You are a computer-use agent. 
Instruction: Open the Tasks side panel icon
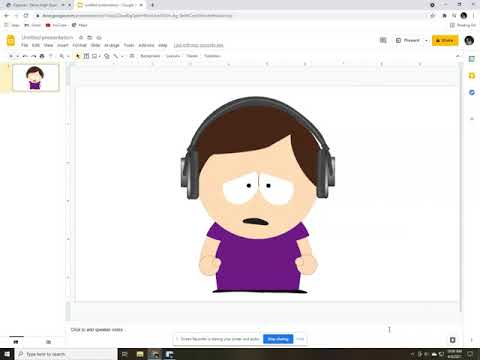tap(472, 92)
